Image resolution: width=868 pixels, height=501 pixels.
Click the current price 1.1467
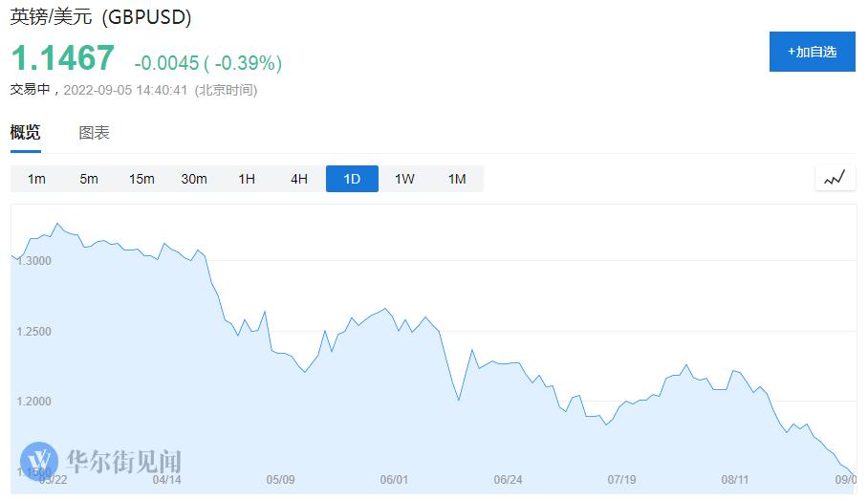[x=62, y=58]
